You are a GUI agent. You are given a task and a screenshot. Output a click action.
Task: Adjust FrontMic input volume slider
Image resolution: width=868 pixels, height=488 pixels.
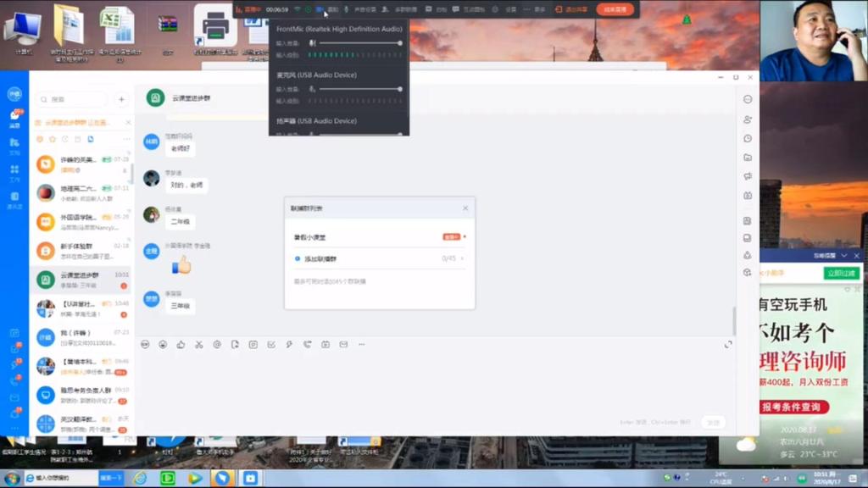coord(359,42)
